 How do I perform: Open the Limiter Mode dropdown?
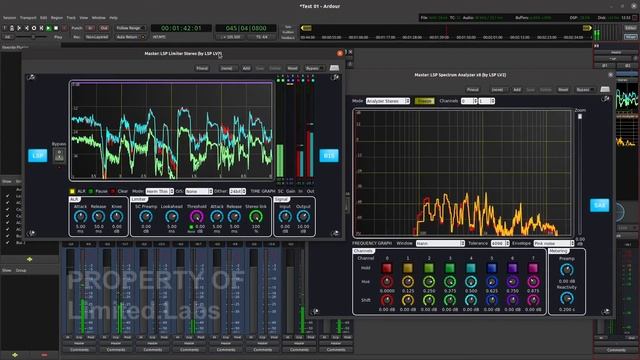point(160,191)
